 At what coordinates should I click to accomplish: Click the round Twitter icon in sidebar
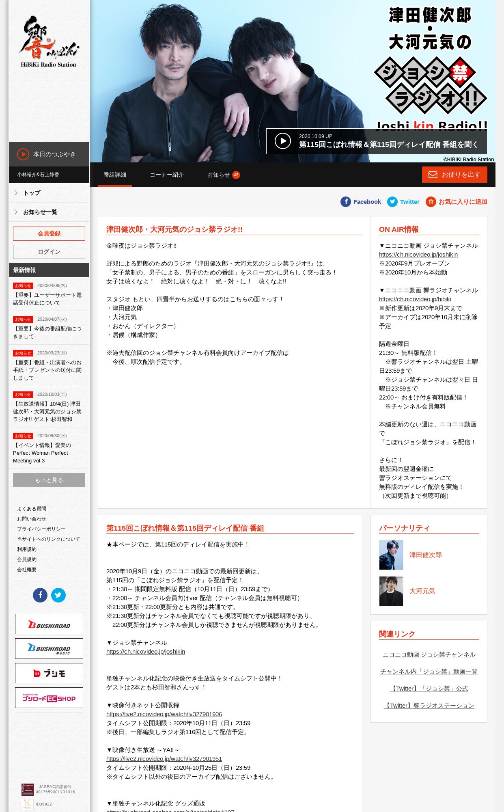click(58, 595)
